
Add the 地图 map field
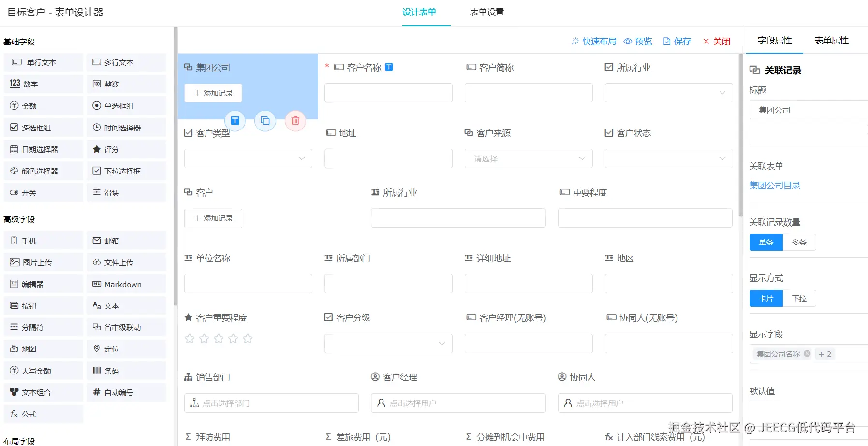(x=44, y=349)
